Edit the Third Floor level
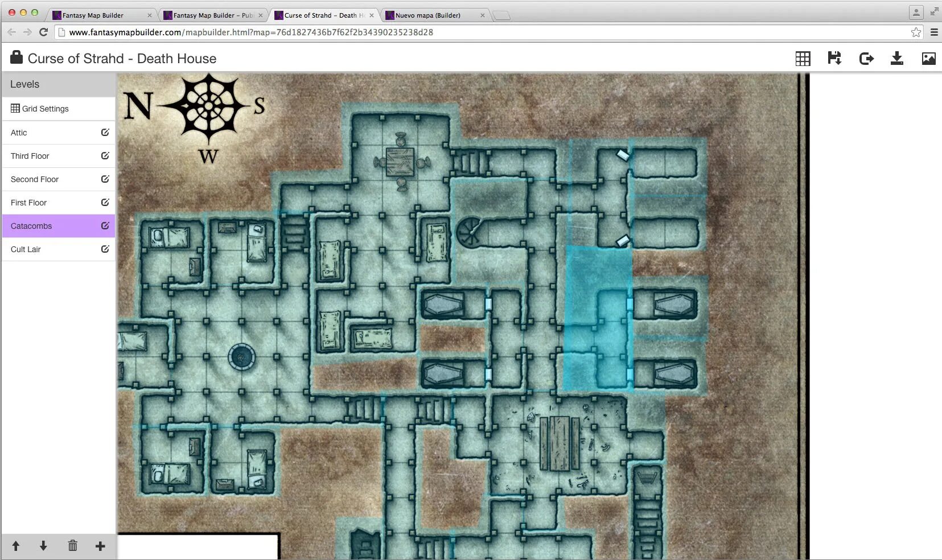This screenshot has width=942, height=560. click(x=105, y=155)
